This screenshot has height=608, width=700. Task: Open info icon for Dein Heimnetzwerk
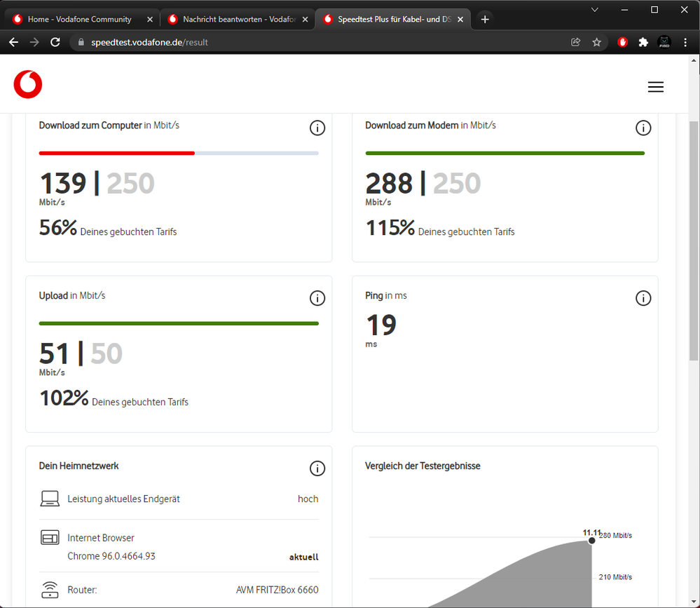click(x=317, y=468)
